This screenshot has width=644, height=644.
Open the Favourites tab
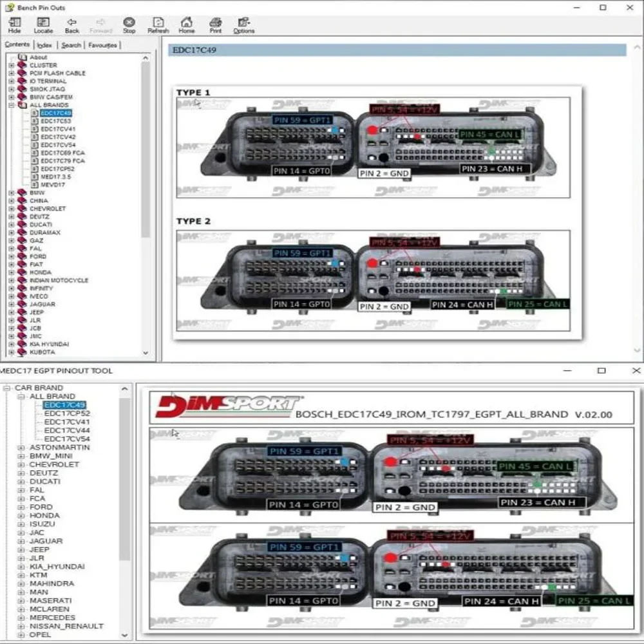click(x=102, y=45)
